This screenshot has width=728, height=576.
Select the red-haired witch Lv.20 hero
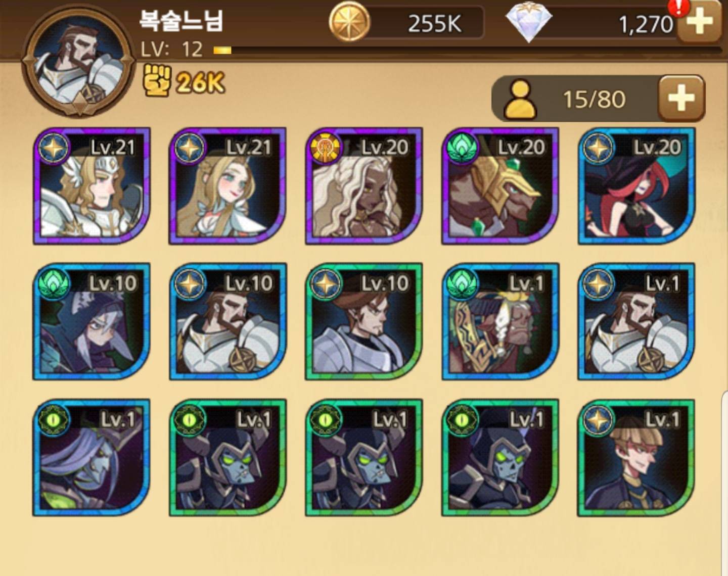[636, 186]
